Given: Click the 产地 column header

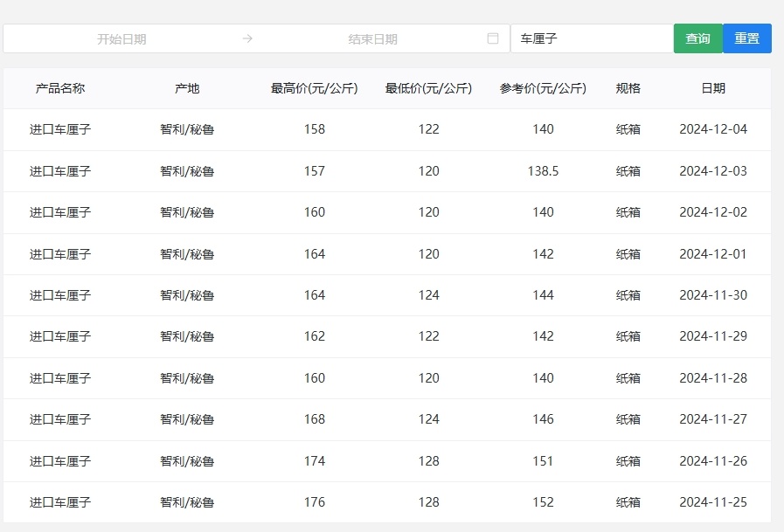Looking at the screenshot, I should click(x=187, y=87).
